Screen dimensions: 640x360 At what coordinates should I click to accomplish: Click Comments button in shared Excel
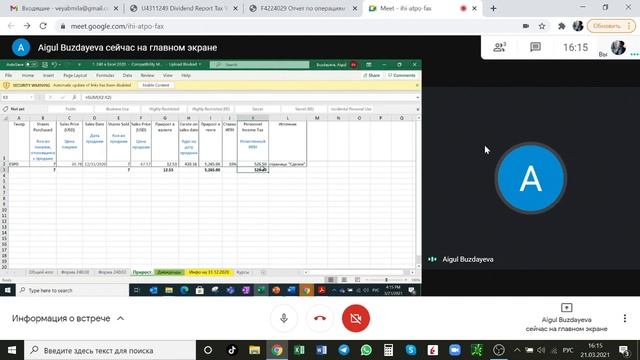click(402, 76)
